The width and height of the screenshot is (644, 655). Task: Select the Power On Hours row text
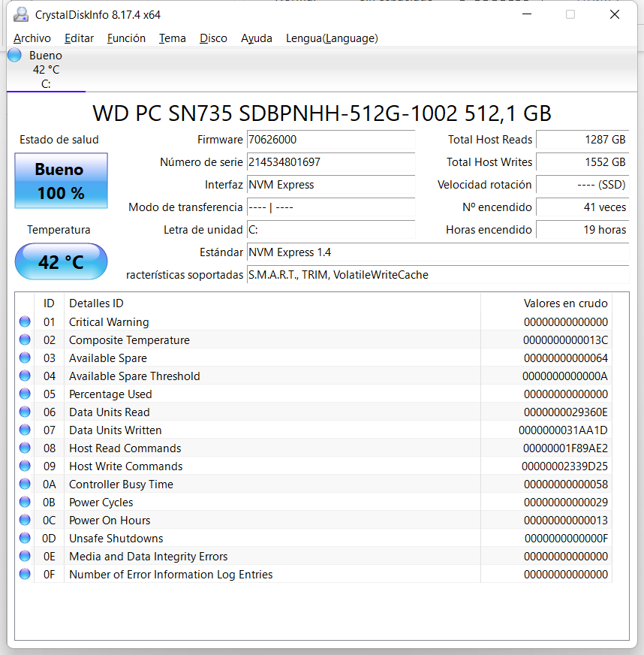tap(110, 520)
